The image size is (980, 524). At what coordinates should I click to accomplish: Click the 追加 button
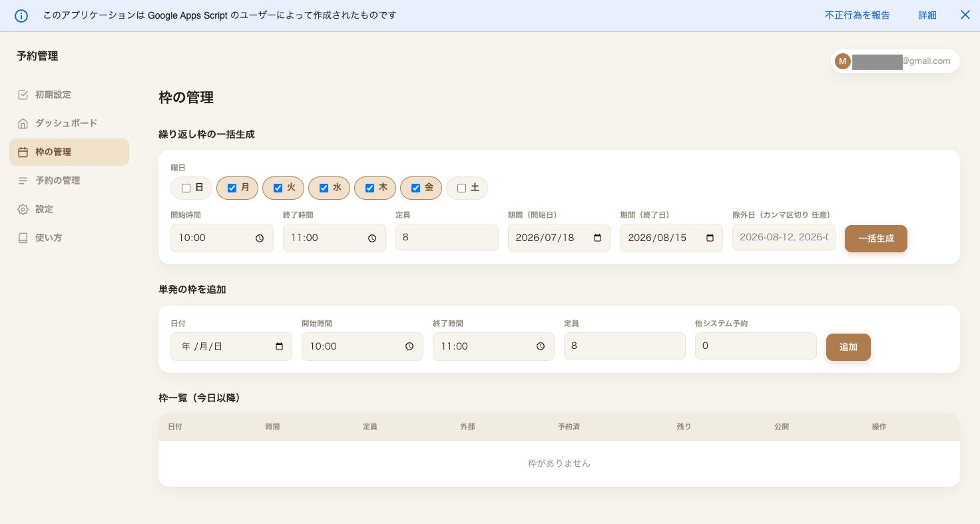coord(848,347)
